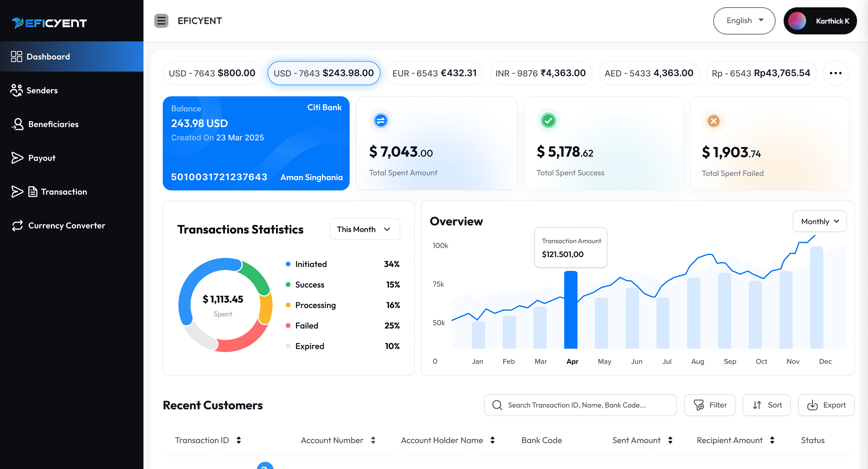Screen dimensions: 868x469
Task: Select the EUR - 6543 account chip
Action: pyautogui.click(x=434, y=73)
